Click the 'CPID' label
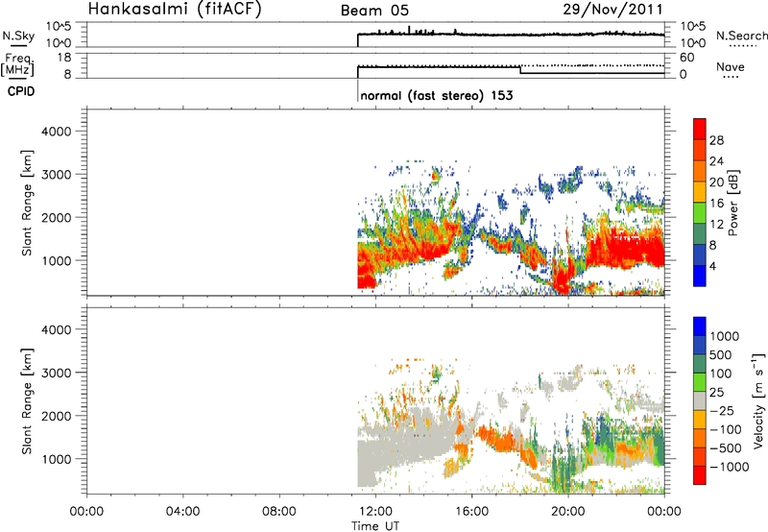This screenshot has height=532, width=768. click(x=21, y=91)
